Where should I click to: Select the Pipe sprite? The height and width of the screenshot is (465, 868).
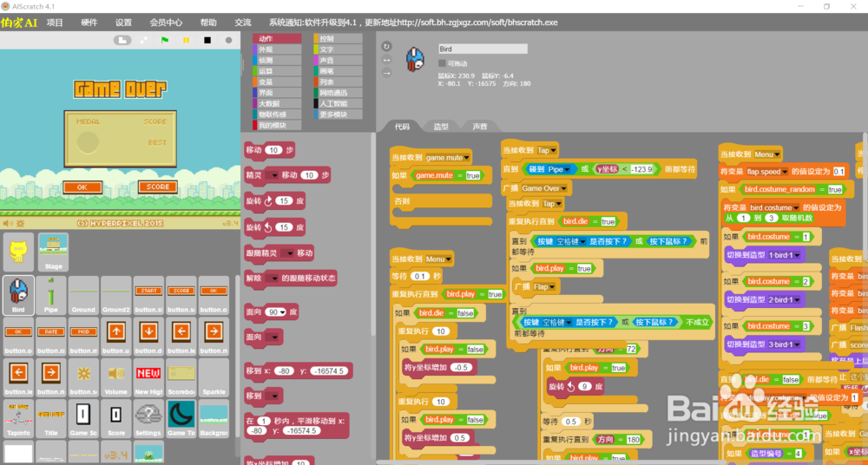click(51, 295)
